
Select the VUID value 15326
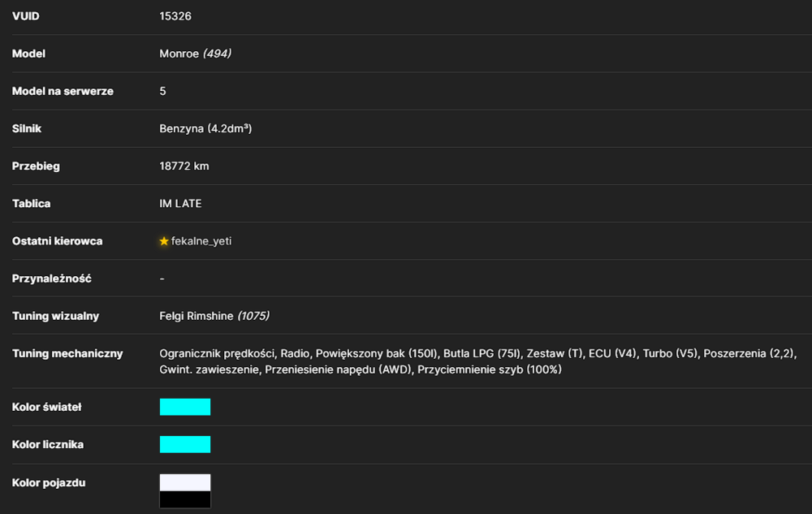[x=175, y=16]
